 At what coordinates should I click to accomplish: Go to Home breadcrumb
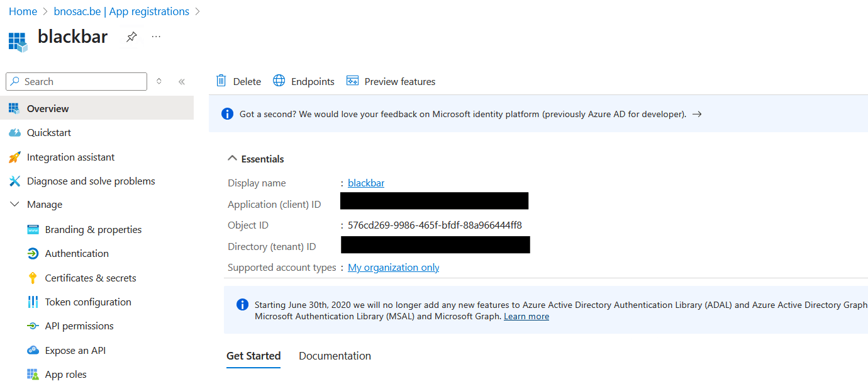click(23, 11)
